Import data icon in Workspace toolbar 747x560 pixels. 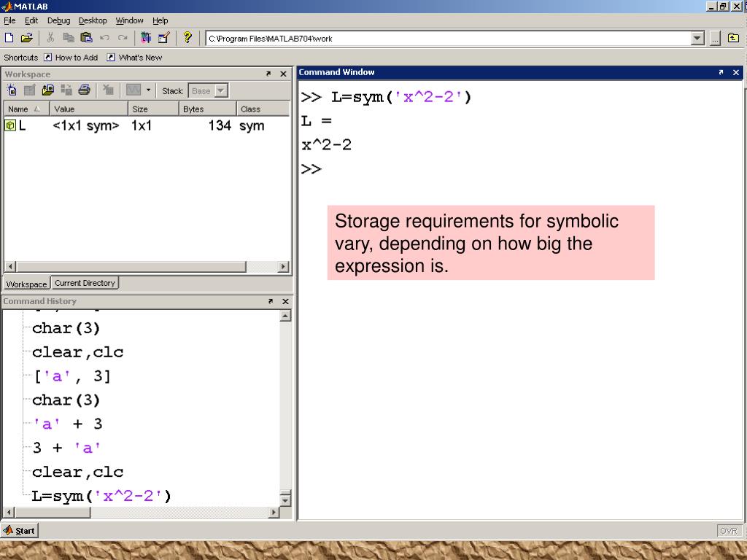[x=47, y=90]
